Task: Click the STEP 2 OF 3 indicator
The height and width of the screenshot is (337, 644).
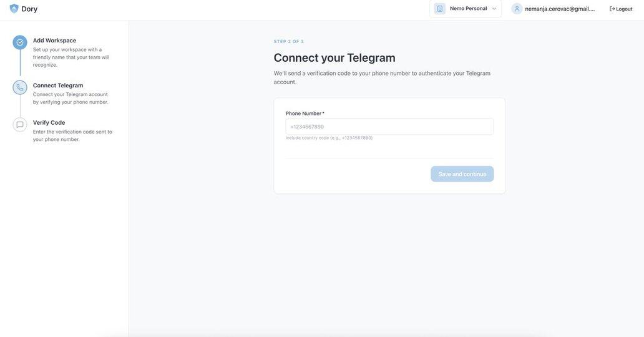Action: click(289, 42)
